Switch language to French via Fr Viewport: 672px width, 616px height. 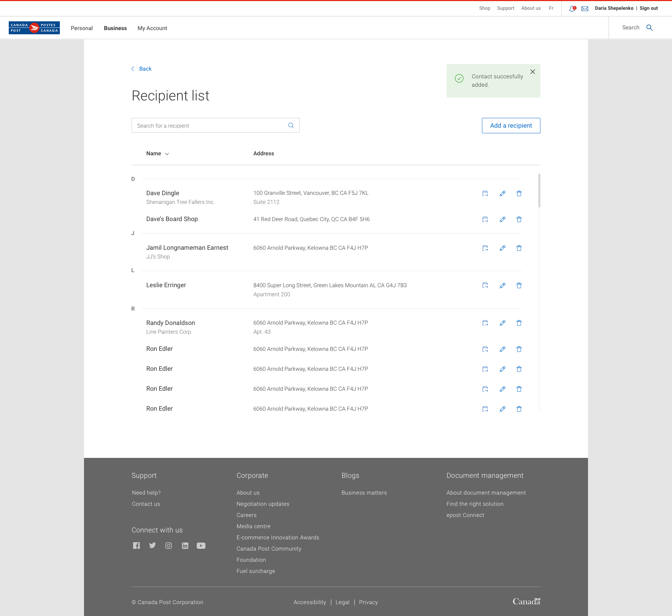click(551, 8)
